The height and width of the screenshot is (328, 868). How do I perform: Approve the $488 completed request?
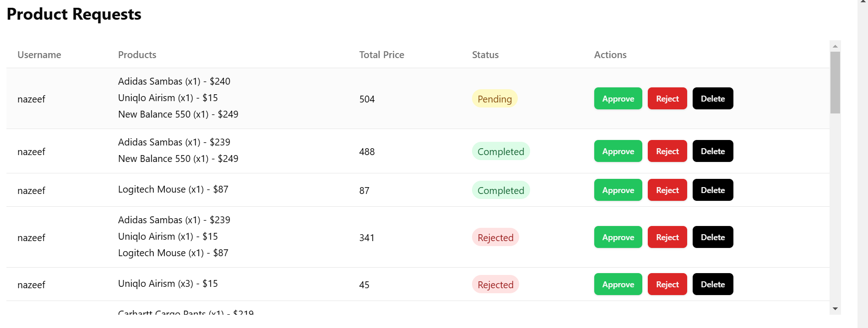coord(618,151)
